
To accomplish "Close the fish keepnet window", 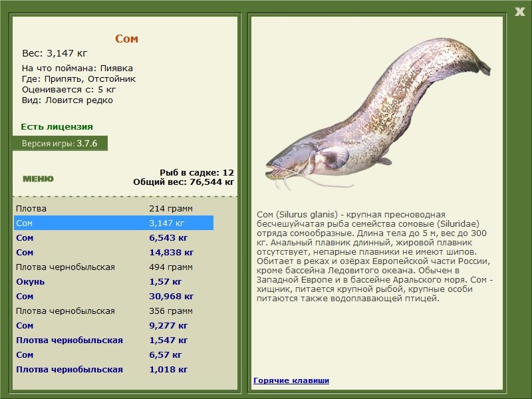I will [519, 11].
